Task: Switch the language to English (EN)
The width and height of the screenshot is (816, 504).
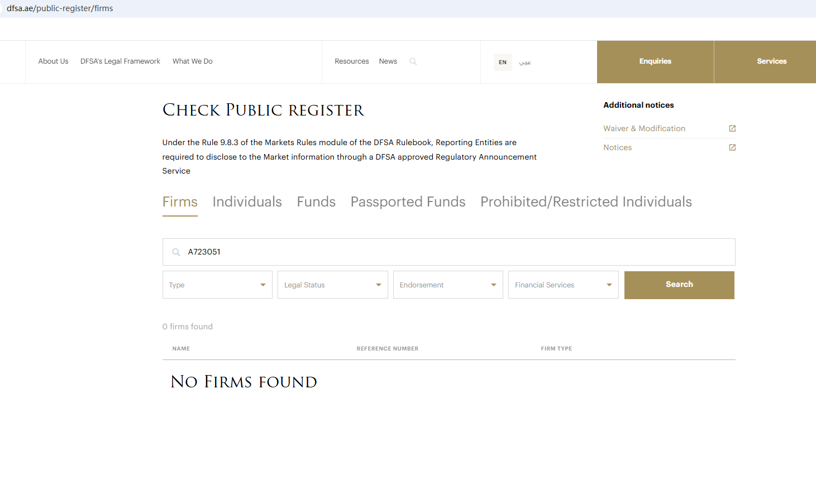Action: pyautogui.click(x=503, y=62)
